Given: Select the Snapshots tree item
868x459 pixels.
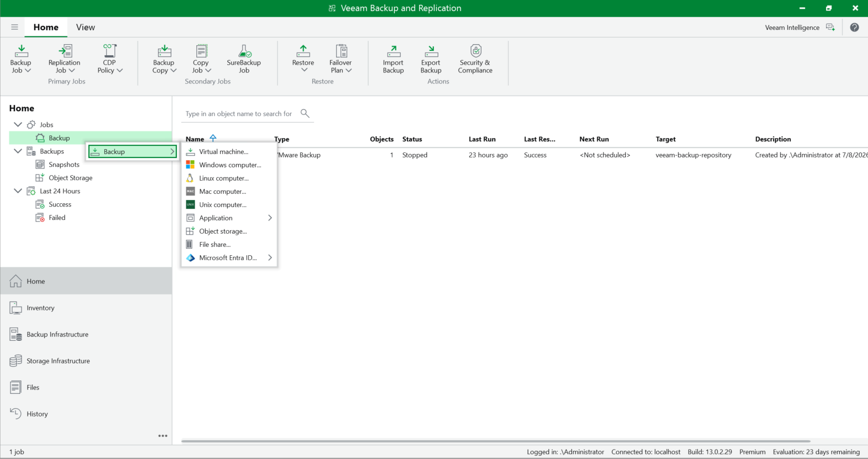Looking at the screenshot, I should click(64, 165).
